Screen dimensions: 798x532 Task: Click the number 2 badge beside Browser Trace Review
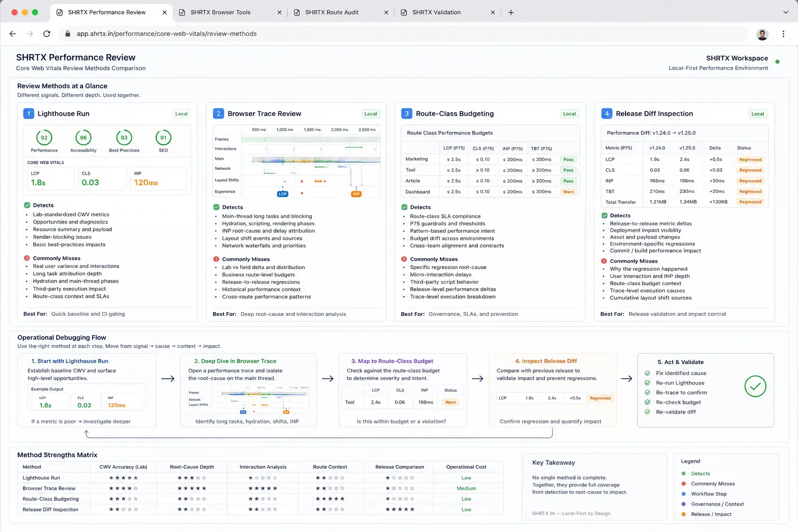[x=218, y=114]
